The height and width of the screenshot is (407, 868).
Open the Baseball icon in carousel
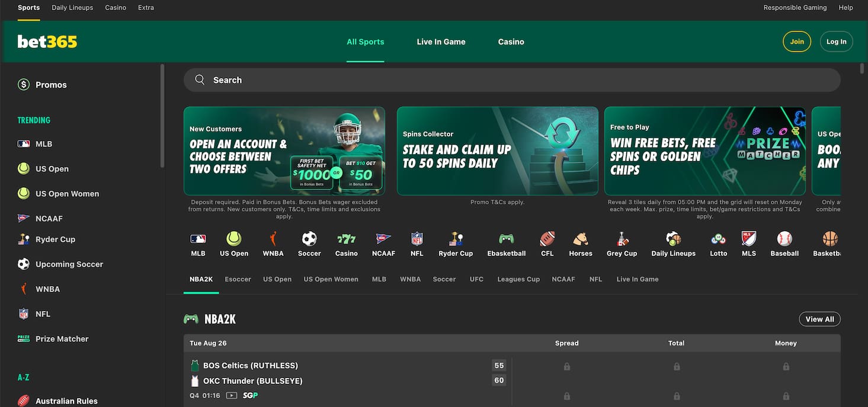[784, 239]
